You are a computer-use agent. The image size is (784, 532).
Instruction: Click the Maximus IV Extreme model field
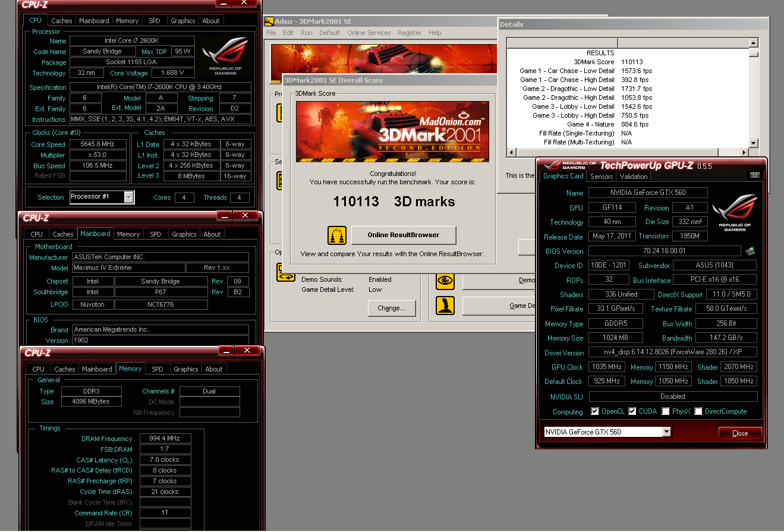click(x=129, y=268)
